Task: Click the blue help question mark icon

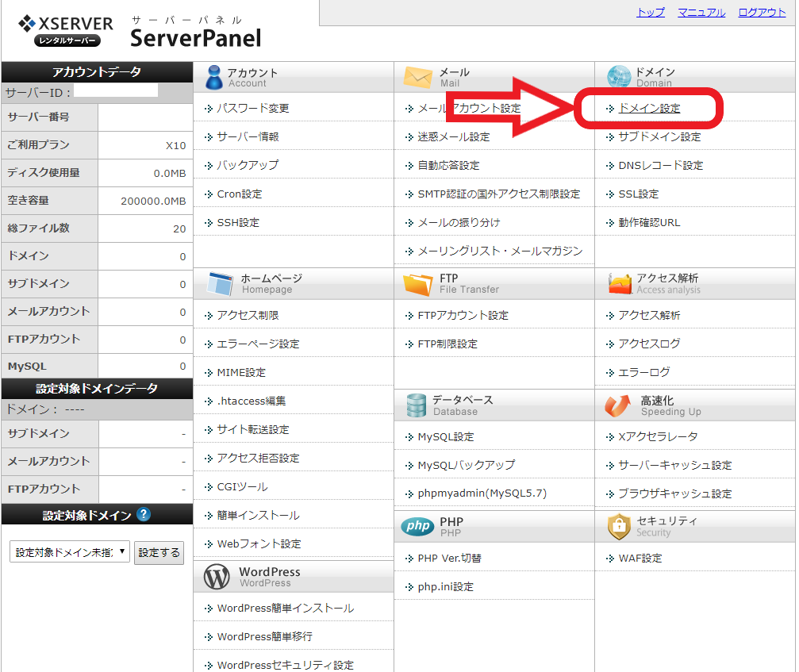Action: [x=144, y=515]
